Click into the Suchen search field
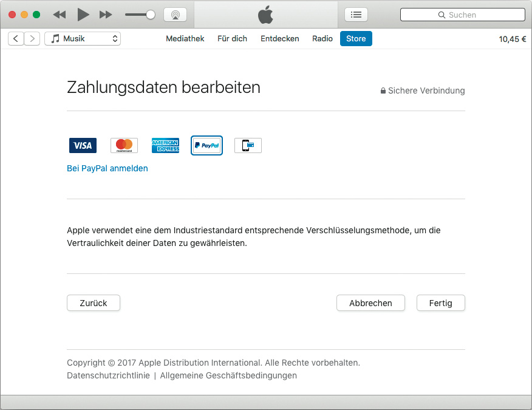 [x=462, y=15]
